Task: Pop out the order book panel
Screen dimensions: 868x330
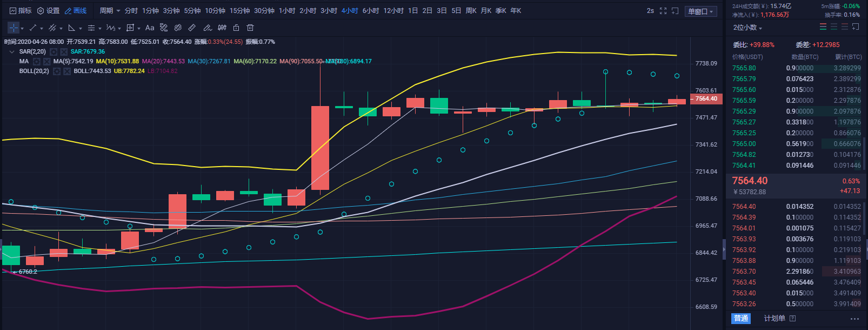Action: click(x=856, y=27)
